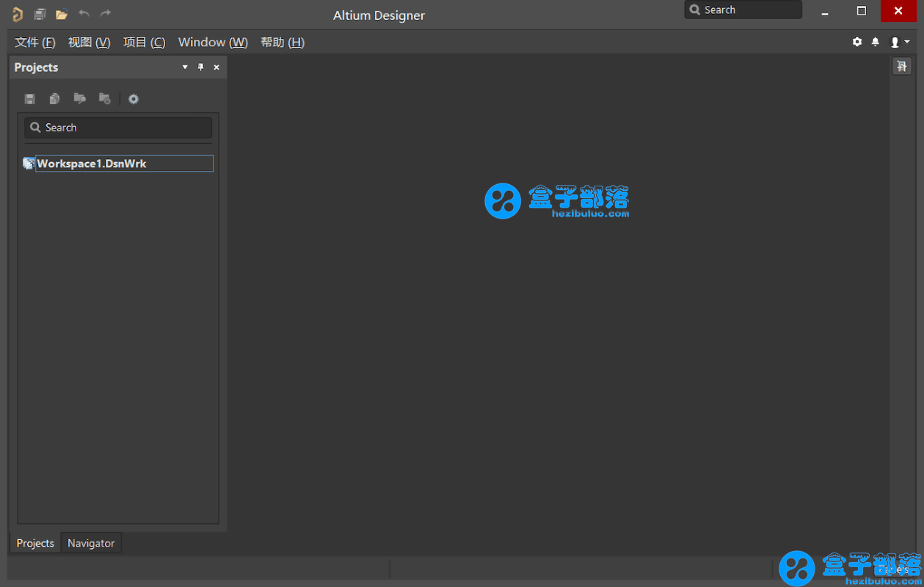The image size is (924, 587).
Task: Click the compile documents icon in Projects toolbar
Action: pos(54,99)
